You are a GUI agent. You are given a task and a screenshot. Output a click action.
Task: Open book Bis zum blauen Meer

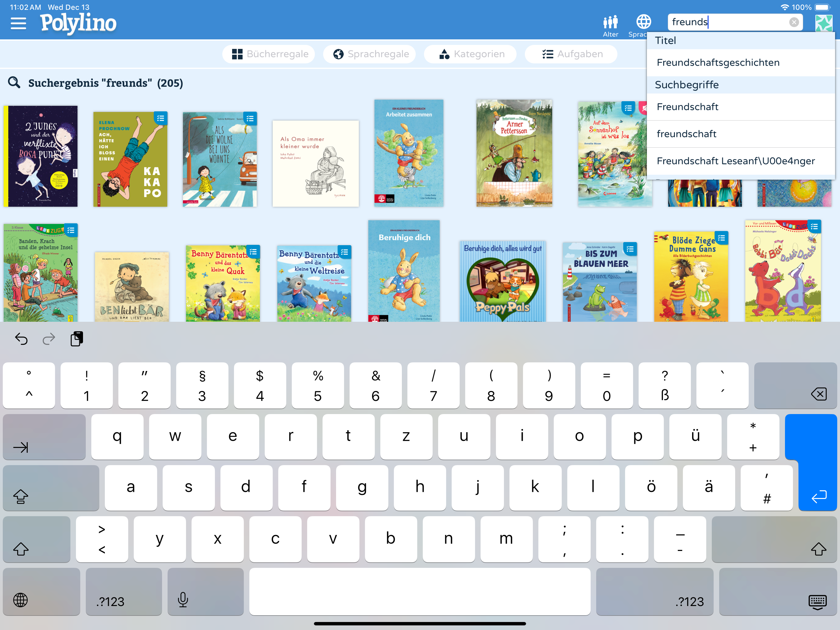click(600, 282)
